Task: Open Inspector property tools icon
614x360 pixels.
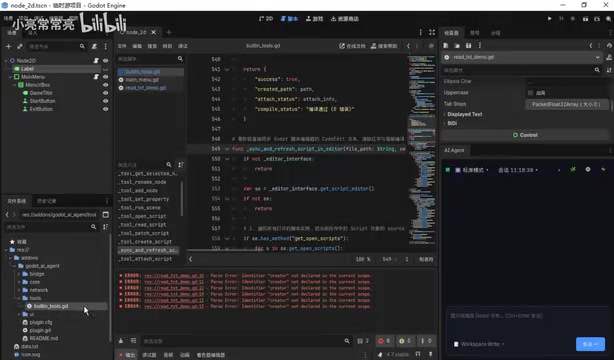Action: click(609, 70)
